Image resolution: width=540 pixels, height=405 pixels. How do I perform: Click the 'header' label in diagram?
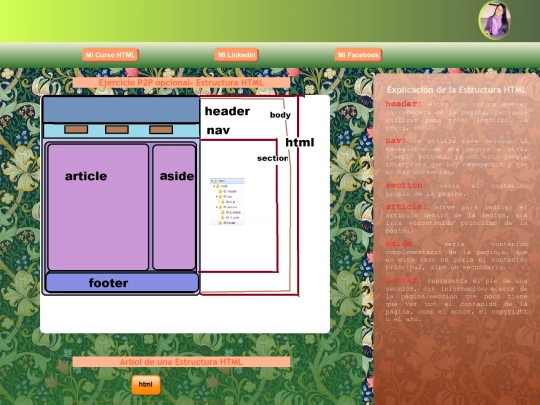[x=227, y=111]
